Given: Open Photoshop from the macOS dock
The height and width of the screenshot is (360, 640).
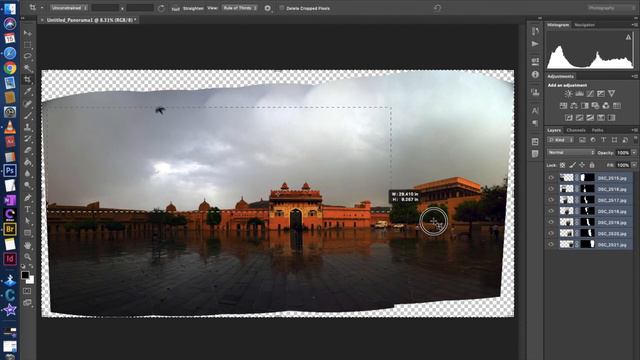Looking at the screenshot, I should tap(10, 170).
